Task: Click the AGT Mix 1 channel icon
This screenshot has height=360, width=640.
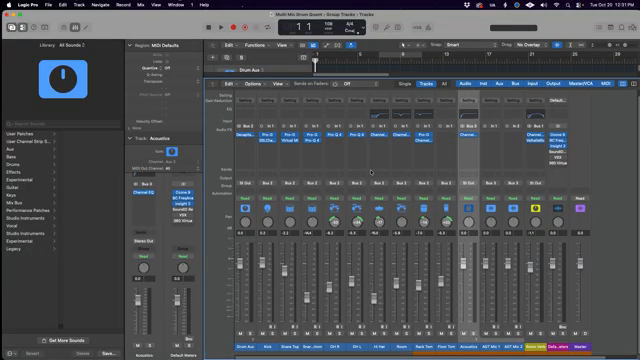Action: (491, 209)
